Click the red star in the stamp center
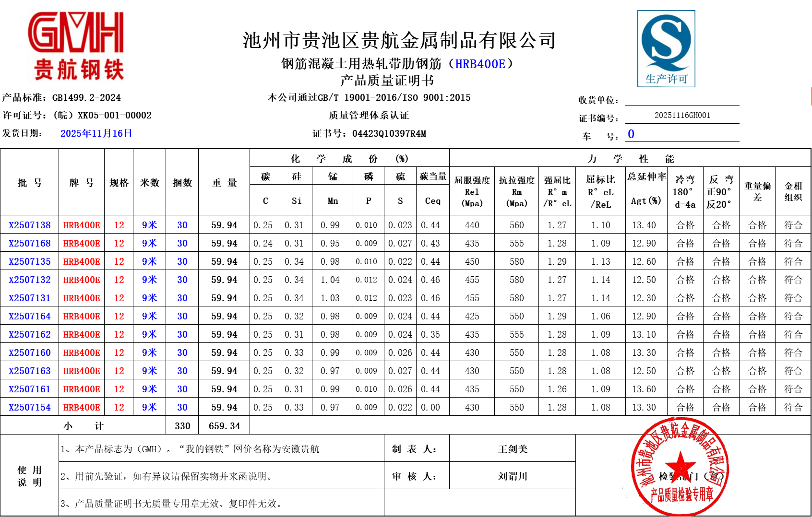This screenshot has height=517, width=812. pyautogui.click(x=680, y=465)
